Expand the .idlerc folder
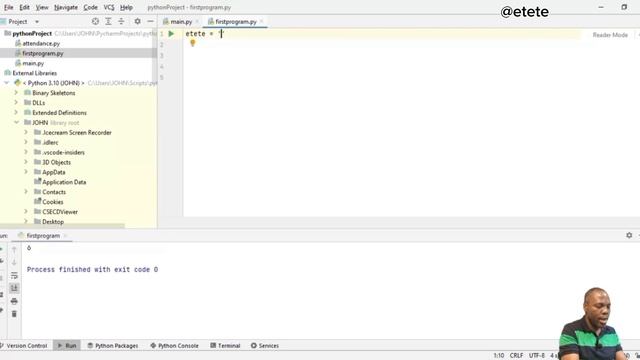640x360 pixels. 26,142
